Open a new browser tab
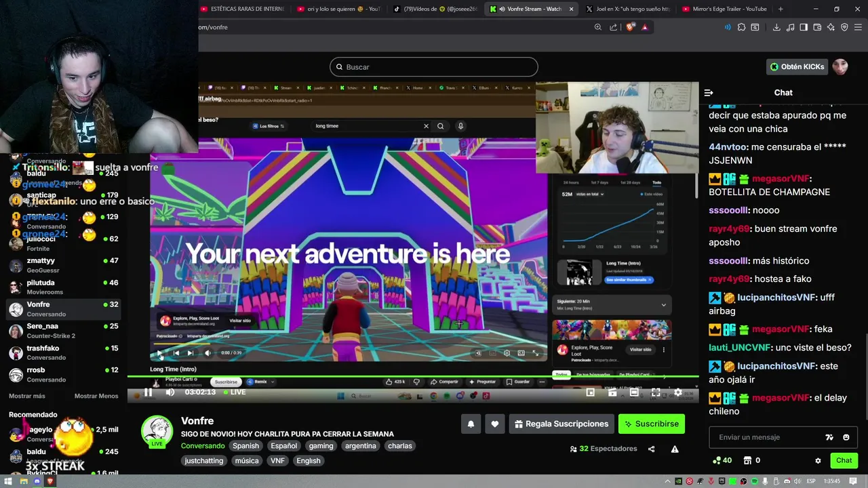This screenshot has height=488, width=868. [781, 9]
